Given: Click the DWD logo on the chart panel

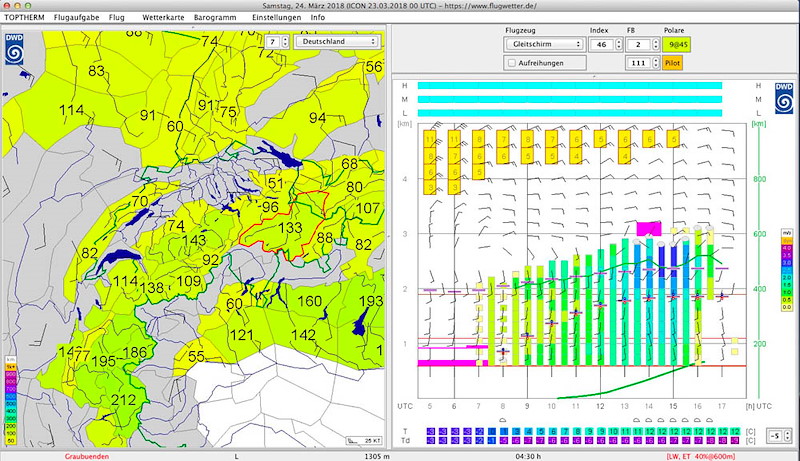Looking at the screenshot, I should tap(784, 98).
